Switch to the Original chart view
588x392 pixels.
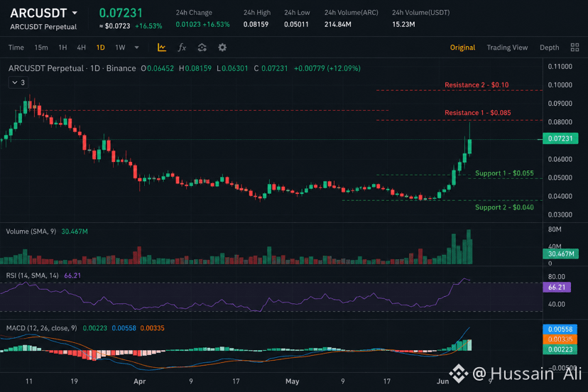tap(462, 48)
